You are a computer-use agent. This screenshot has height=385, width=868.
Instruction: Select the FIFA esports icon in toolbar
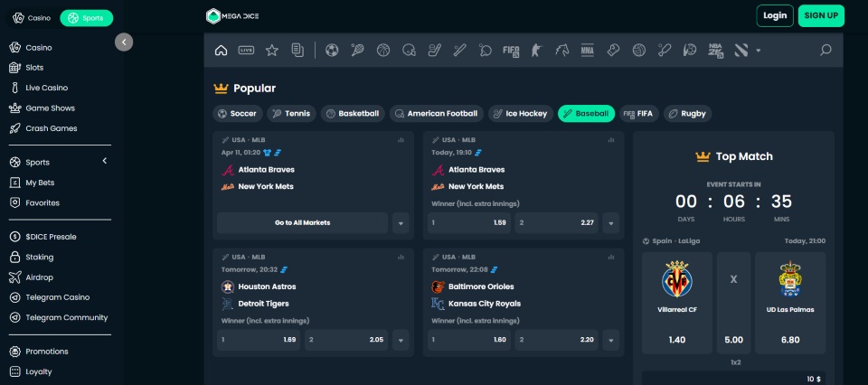[510, 51]
